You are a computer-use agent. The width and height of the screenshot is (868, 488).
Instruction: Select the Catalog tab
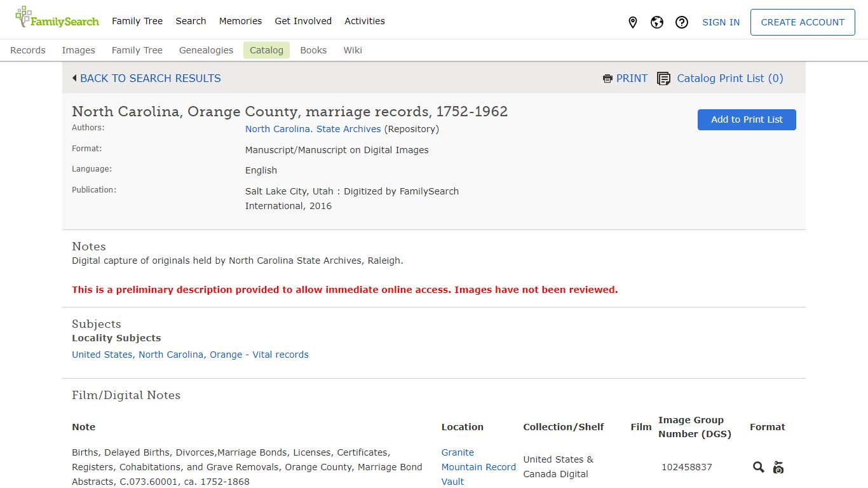pos(266,50)
